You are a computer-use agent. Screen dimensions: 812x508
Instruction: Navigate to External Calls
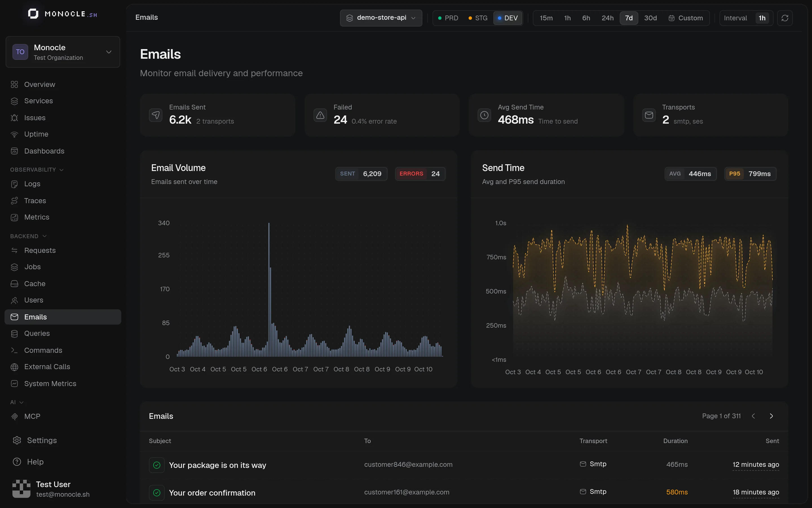[x=63, y=367]
